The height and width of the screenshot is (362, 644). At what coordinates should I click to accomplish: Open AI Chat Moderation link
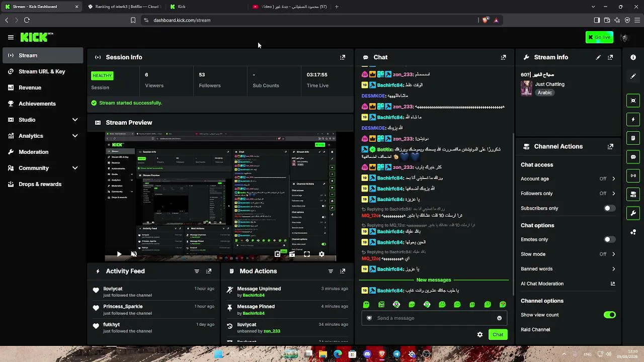pos(568,284)
